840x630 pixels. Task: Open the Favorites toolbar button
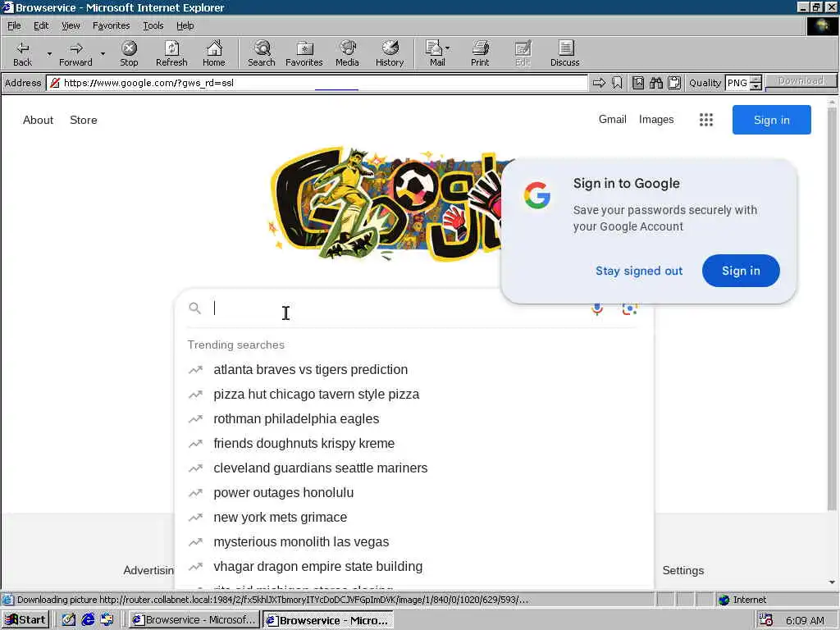[x=304, y=53]
